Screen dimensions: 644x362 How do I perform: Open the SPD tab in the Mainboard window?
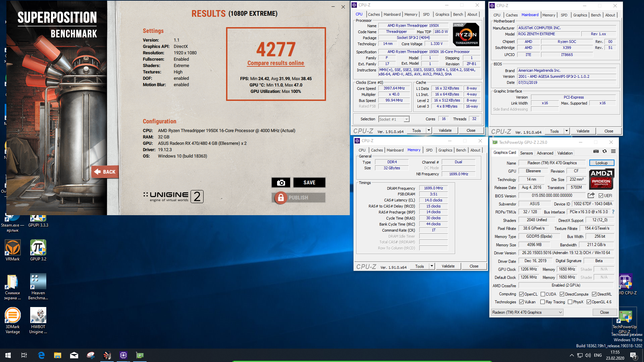coord(564,15)
